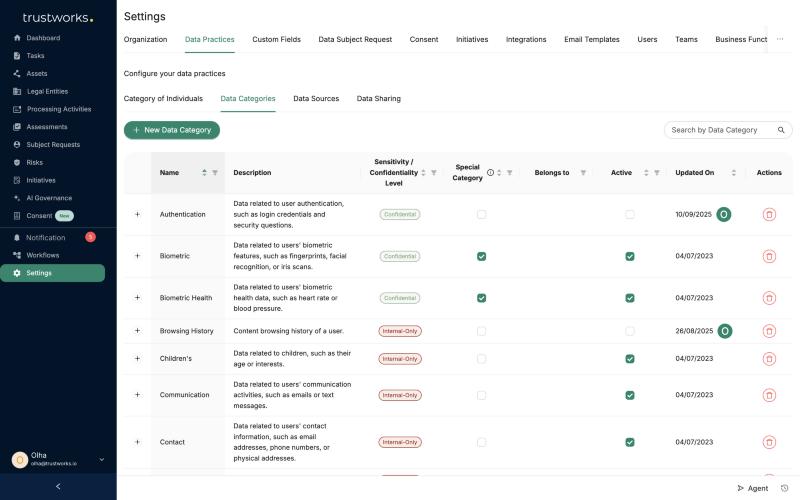
Task: Click the search magnifier icon
Action: (x=781, y=130)
